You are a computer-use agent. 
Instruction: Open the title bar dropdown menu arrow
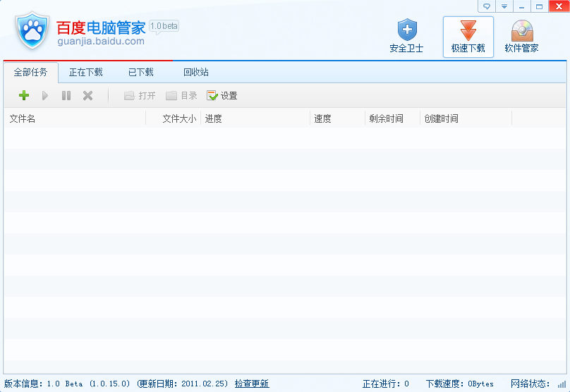point(504,6)
